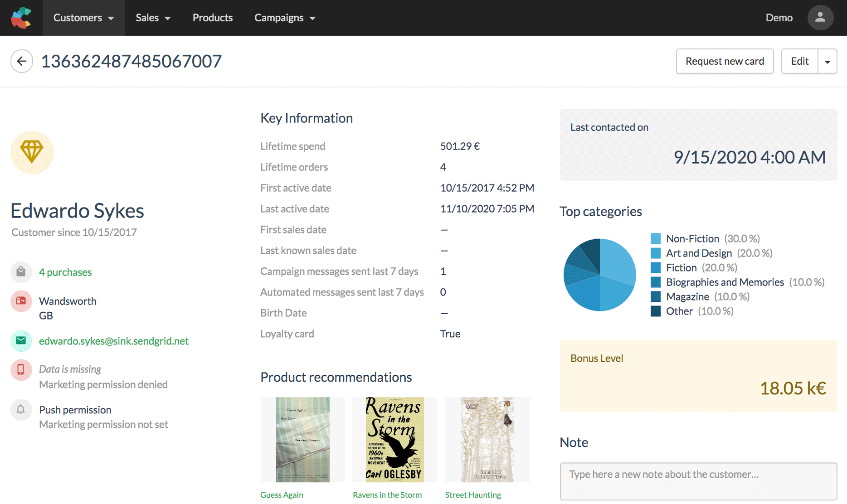Click the Request new card button
The width and height of the screenshot is (847, 504).
pos(725,61)
